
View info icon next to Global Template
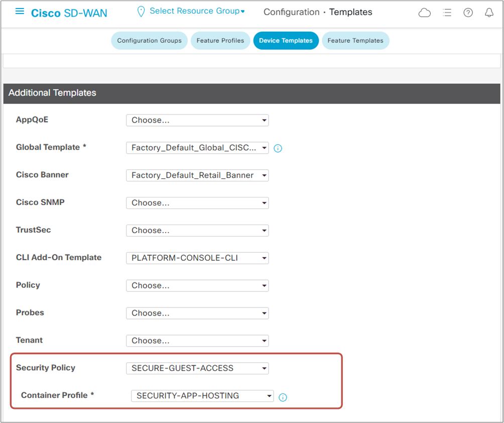click(x=278, y=148)
